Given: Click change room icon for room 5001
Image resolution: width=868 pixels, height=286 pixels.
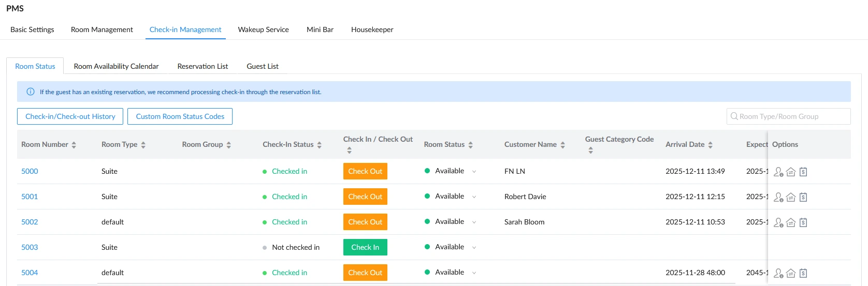Looking at the screenshot, I should point(791,197).
